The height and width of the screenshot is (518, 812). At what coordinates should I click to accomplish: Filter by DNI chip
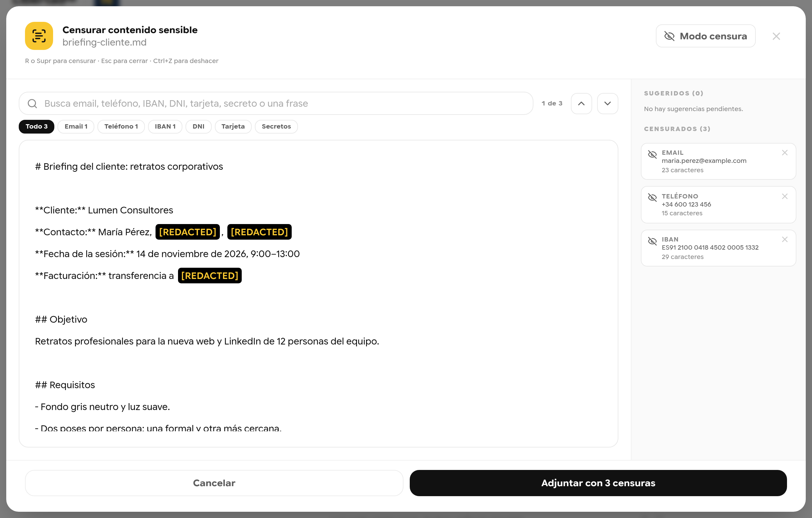click(x=198, y=126)
